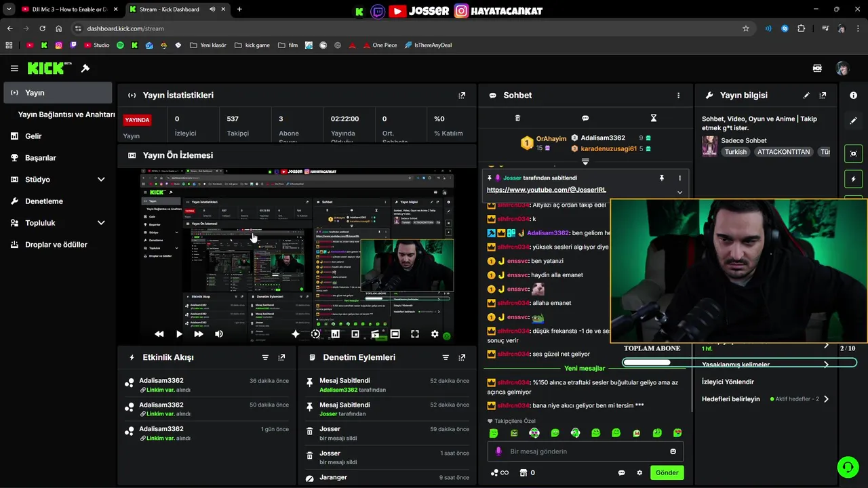The height and width of the screenshot is (488, 868).
Task: Mute the Stream - Kick Dashboard tab audio
Action: tap(212, 9)
